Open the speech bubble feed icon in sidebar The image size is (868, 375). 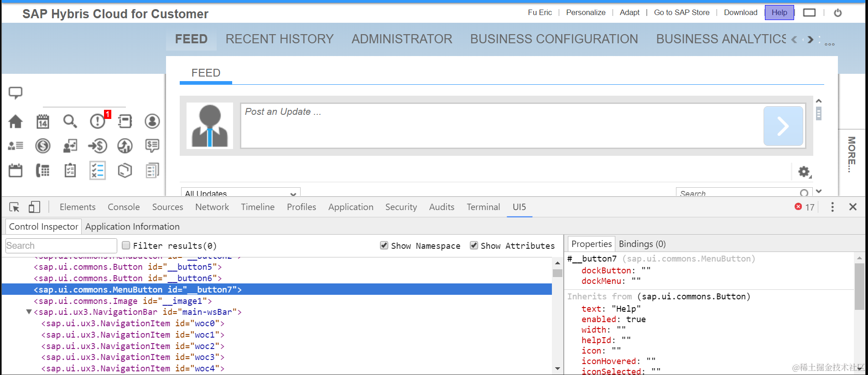16,92
